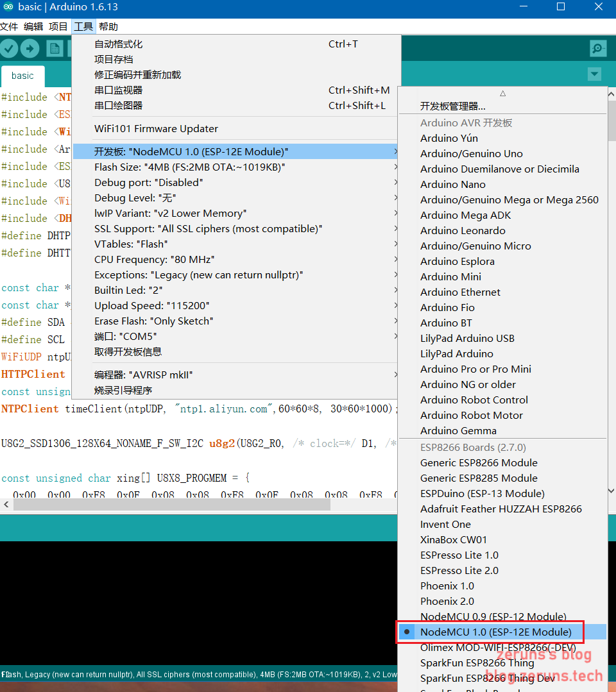Screen dimensions: 616x692
Task: Click the Verify checkmark toolbar icon
Action: pyautogui.click(x=9, y=49)
